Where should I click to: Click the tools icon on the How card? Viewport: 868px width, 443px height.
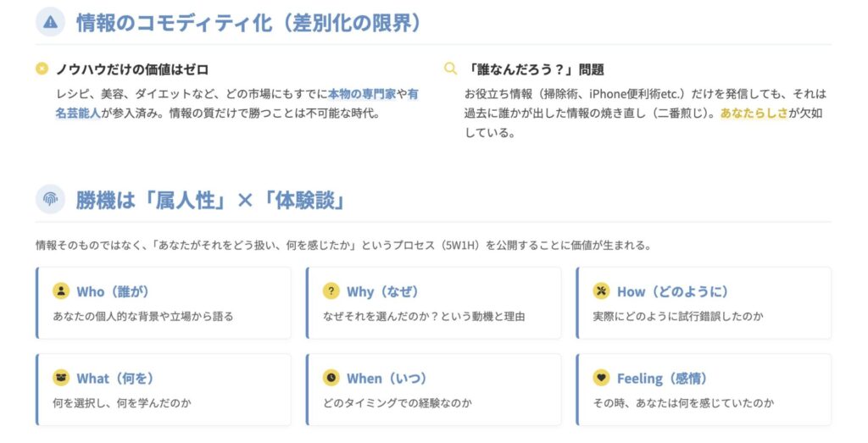601,291
